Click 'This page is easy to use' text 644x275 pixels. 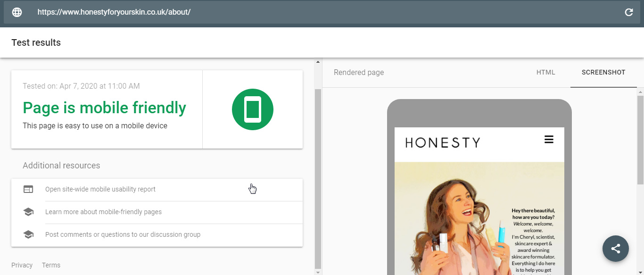point(95,126)
